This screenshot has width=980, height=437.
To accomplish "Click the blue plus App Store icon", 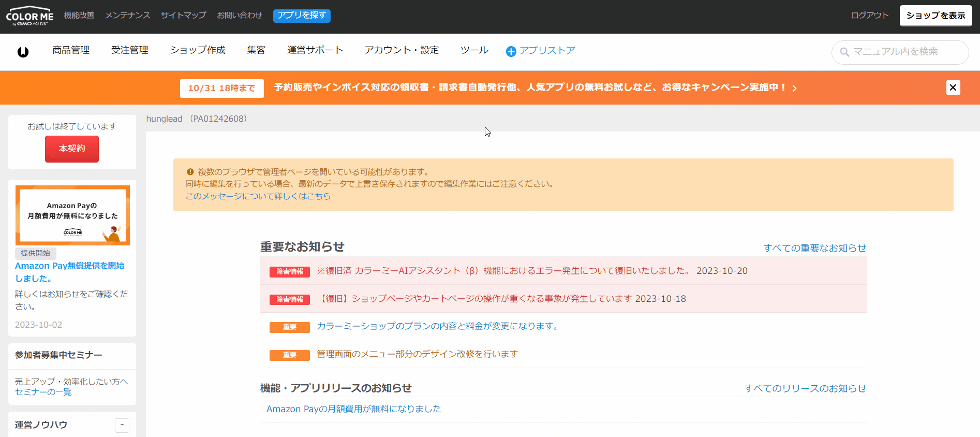I will [x=511, y=51].
